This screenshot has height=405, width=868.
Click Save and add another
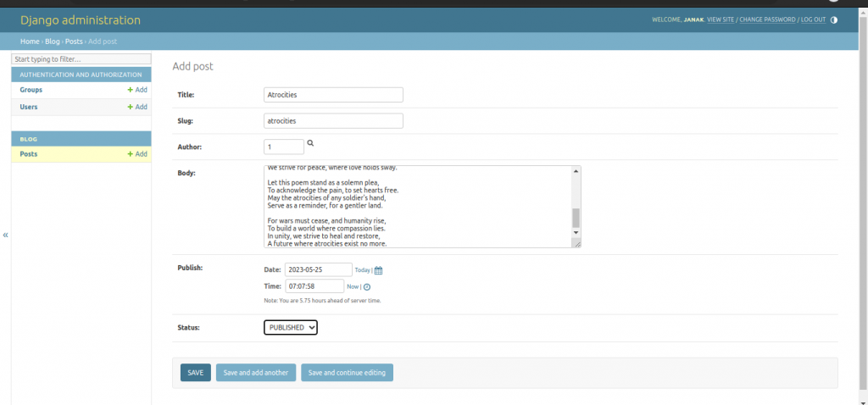click(256, 372)
